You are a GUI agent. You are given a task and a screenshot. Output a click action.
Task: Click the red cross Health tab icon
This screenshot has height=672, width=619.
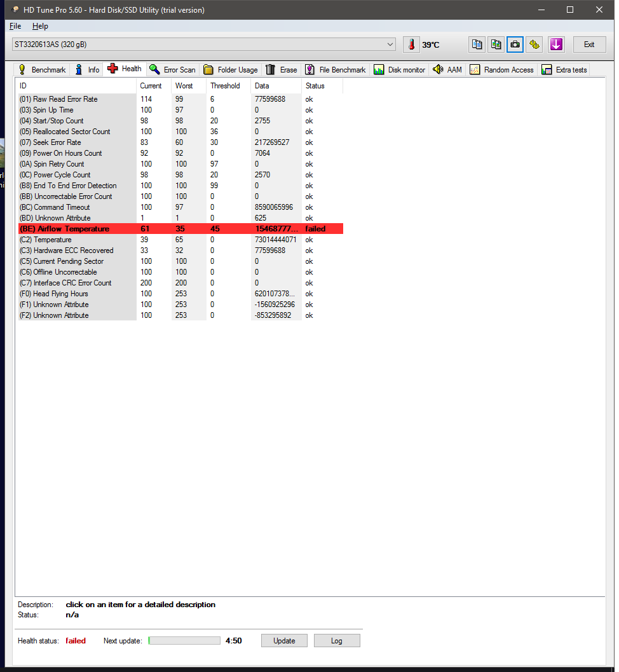112,69
